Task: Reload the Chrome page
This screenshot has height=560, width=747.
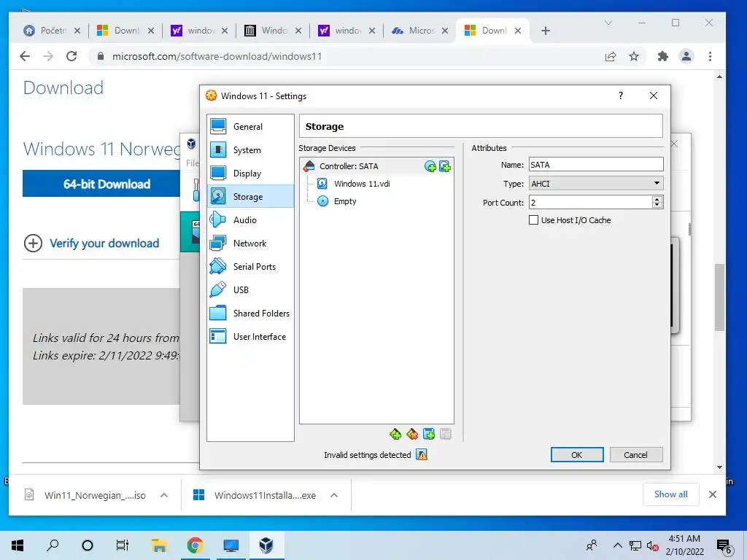Action: pos(71,56)
